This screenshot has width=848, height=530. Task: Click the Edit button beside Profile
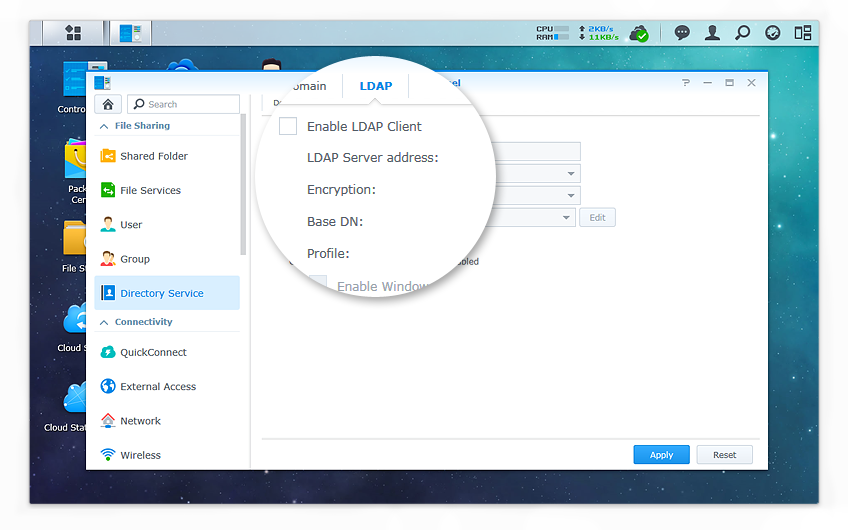pyautogui.click(x=597, y=217)
